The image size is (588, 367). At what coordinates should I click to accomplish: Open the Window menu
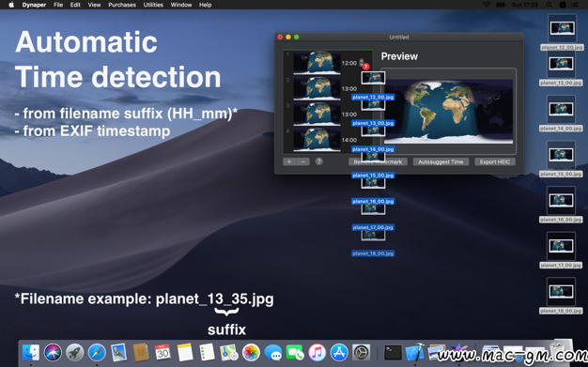click(x=181, y=5)
